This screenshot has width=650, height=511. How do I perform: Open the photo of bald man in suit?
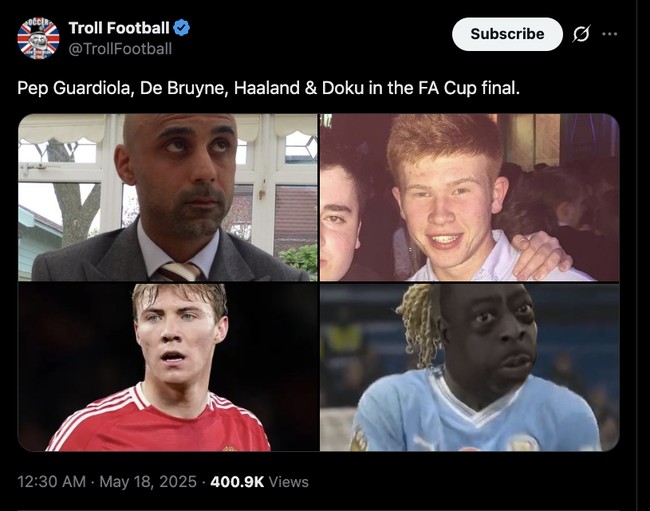click(x=168, y=197)
